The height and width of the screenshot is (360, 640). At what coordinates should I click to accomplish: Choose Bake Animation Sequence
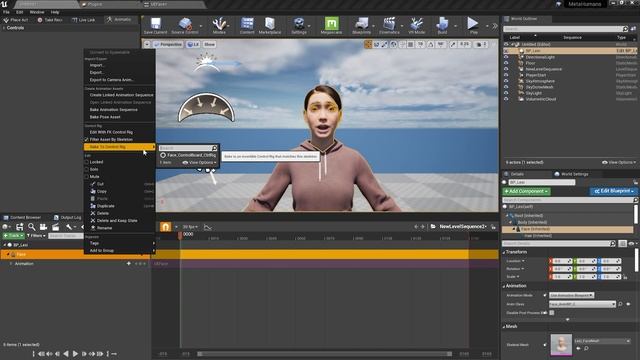(114, 110)
